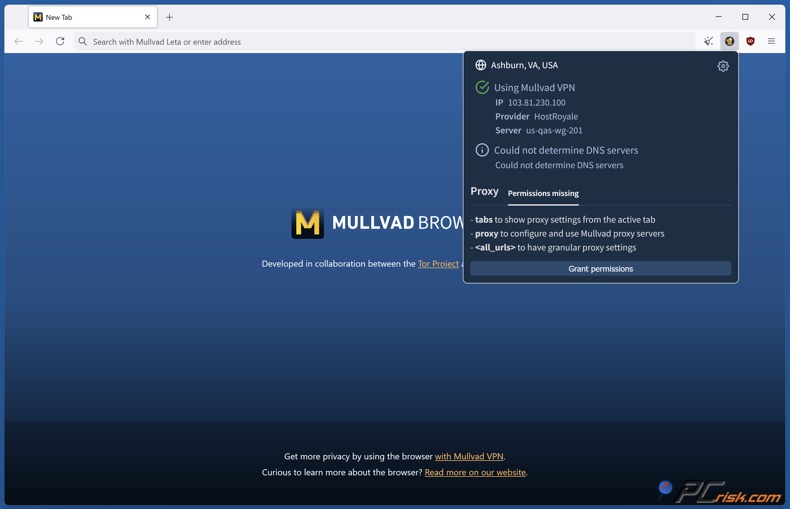
Task: Click the tabs permission description line
Action: pos(563,220)
